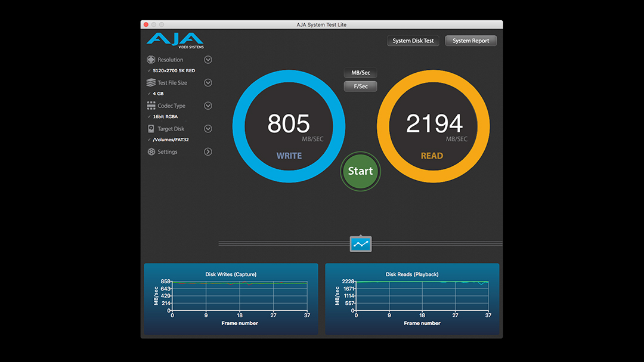Expand the Codec Type dropdown chevron
The width and height of the screenshot is (644, 362).
coord(208,106)
